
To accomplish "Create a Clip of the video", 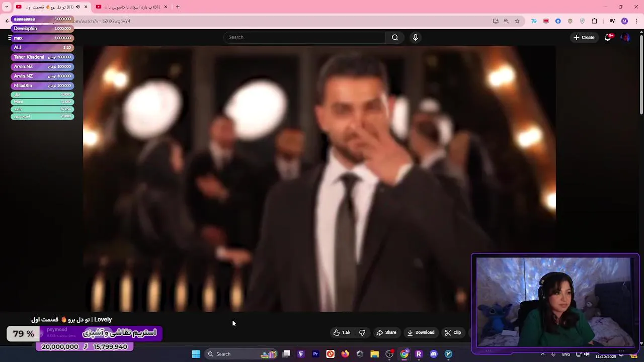I will click(x=453, y=332).
